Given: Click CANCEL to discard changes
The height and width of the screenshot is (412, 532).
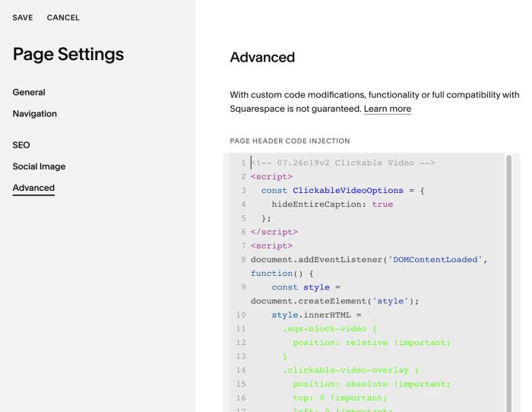Looking at the screenshot, I should tap(63, 17).
